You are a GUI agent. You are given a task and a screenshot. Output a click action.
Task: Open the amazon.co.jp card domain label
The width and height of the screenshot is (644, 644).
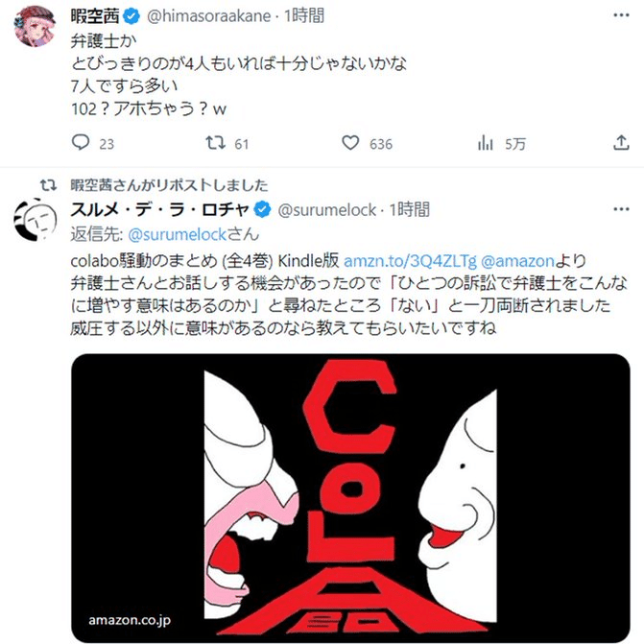coord(130,620)
